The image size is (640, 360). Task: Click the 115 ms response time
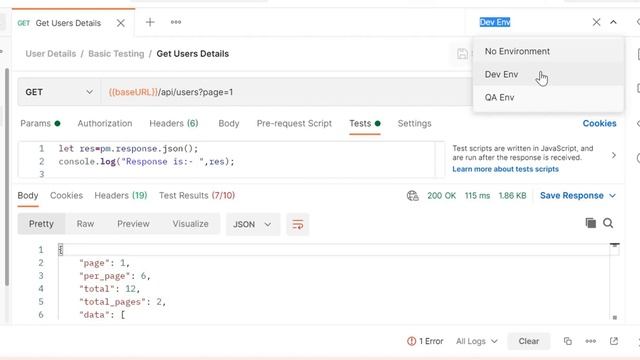[x=477, y=196]
